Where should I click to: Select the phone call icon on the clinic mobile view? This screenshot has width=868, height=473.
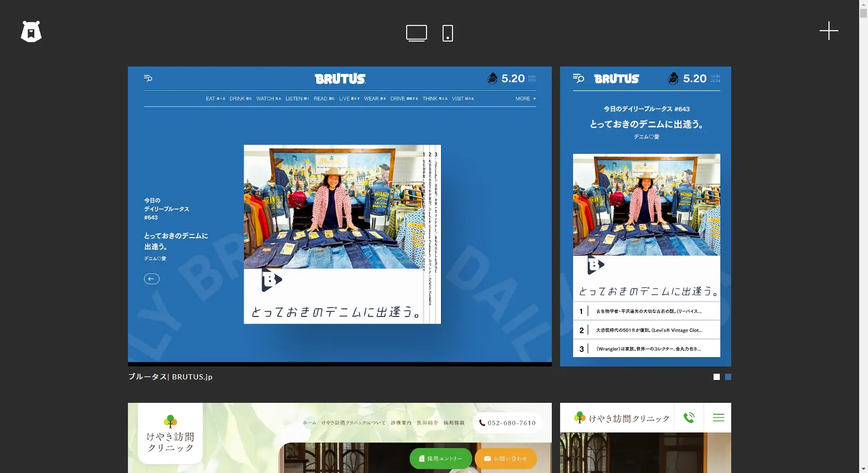(x=689, y=417)
